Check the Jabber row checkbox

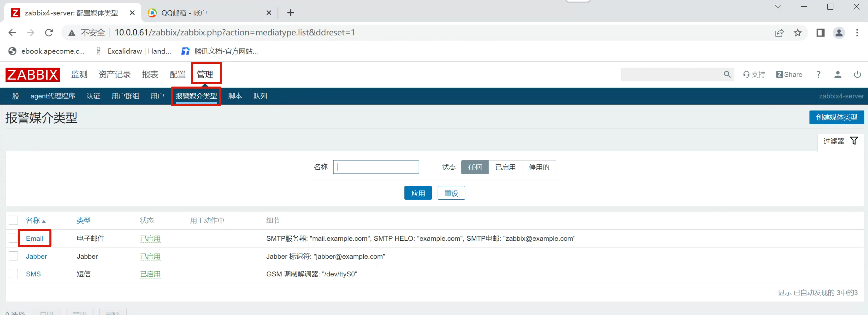click(13, 256)
